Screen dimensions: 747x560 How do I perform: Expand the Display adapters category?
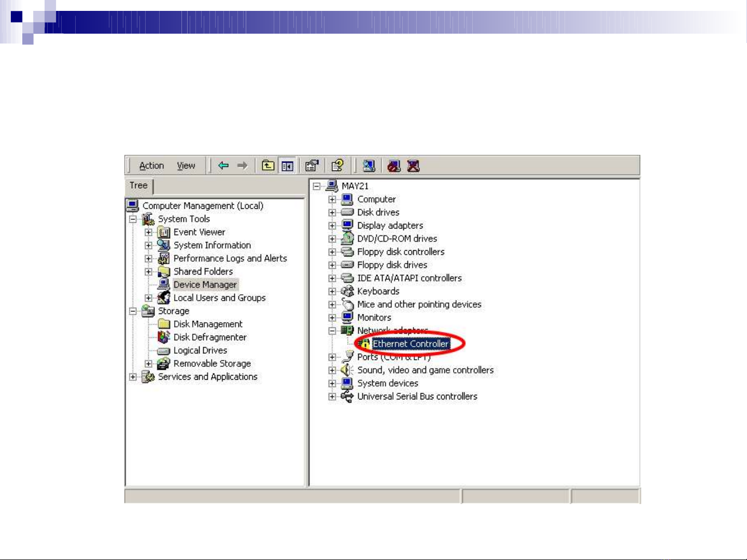pos(332,226)
